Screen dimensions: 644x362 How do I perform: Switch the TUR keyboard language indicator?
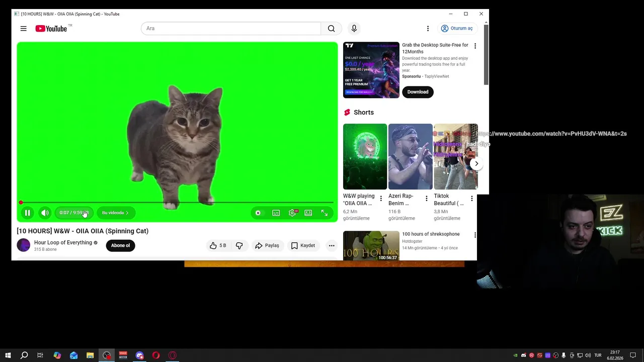(598, 355)
